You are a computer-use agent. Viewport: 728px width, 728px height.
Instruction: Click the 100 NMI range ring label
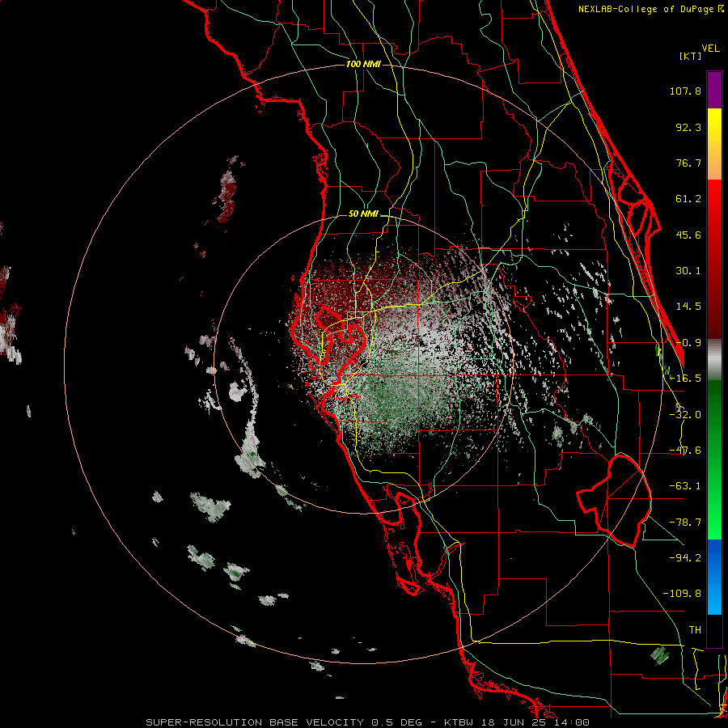tap(363, 64)
